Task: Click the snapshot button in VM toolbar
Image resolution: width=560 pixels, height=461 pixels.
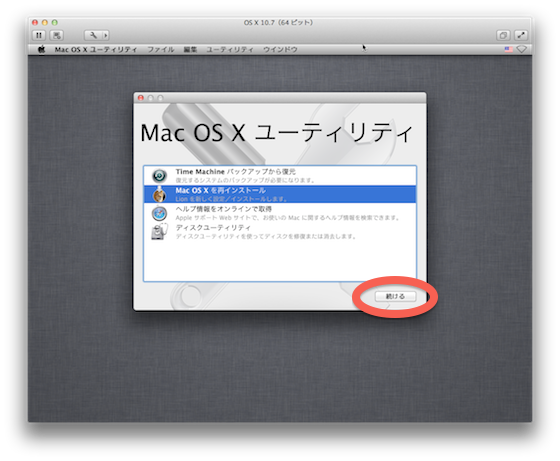Action: pyautogui.click(x=57, y=35)
